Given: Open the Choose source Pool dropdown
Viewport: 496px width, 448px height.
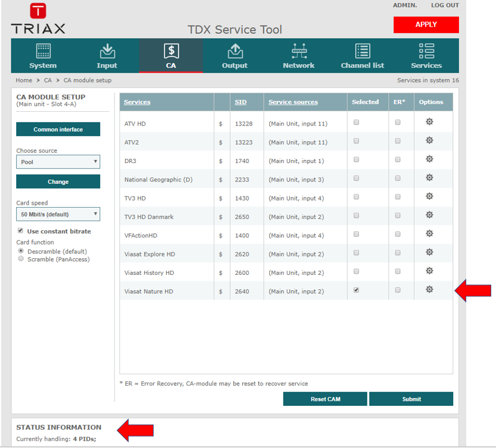Looking at the screenshot, I should coord(58,162).
